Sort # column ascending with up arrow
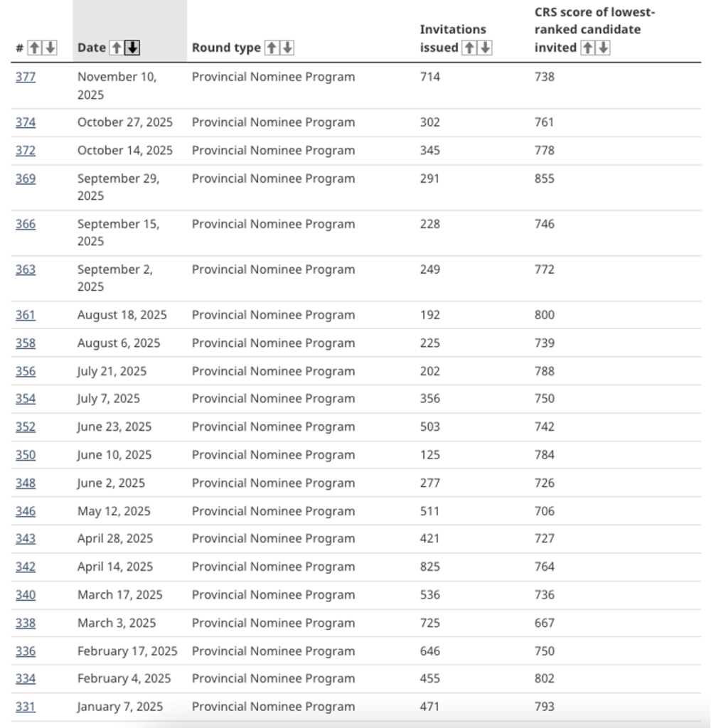This screenshot has height=728, width=711. click(33, 48)
